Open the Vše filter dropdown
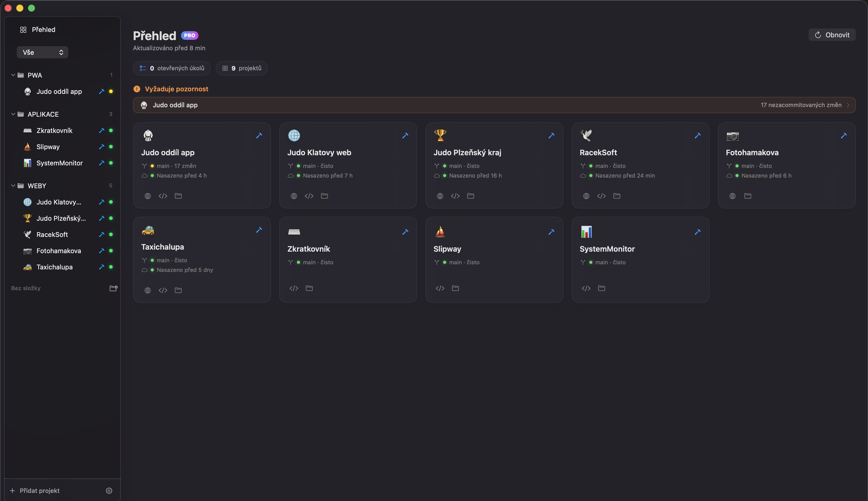Screen dimensions: 868x501 point(42,52)
